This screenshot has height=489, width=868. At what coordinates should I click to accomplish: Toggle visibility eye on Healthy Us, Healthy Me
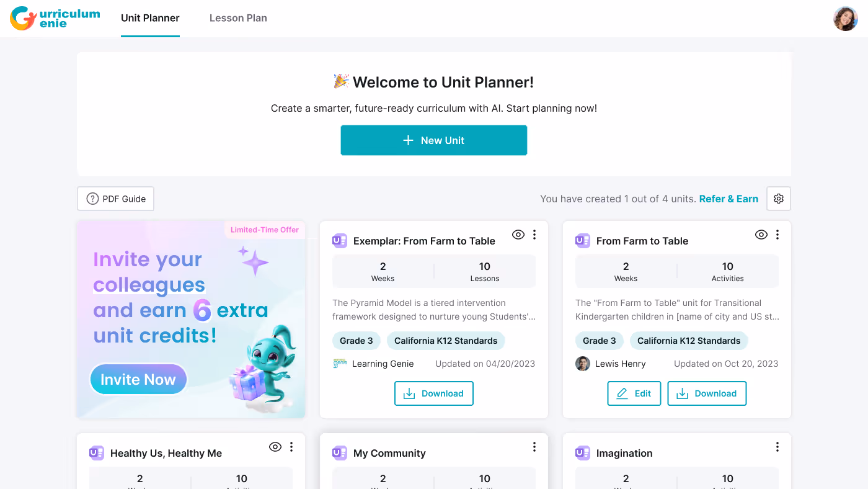tap(275, 447)
